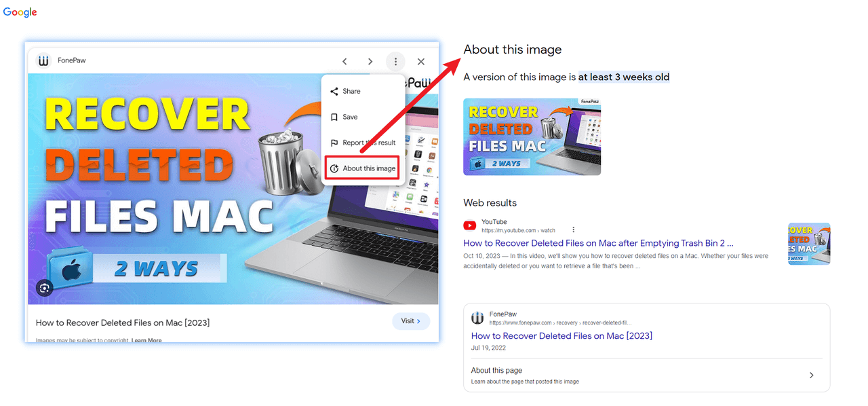Click the YouTube result thumbnail
The image size is (868, 406).
point(809,243)
